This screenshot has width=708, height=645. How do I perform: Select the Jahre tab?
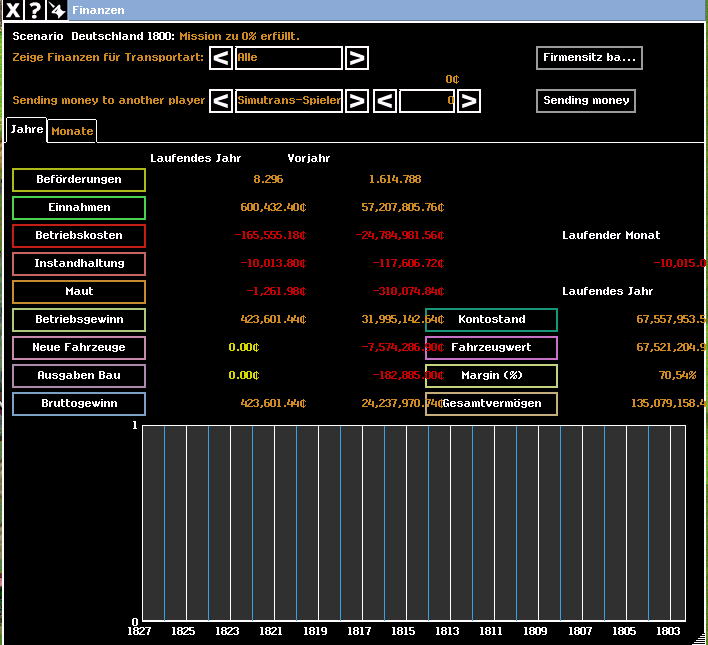point(26,130)
